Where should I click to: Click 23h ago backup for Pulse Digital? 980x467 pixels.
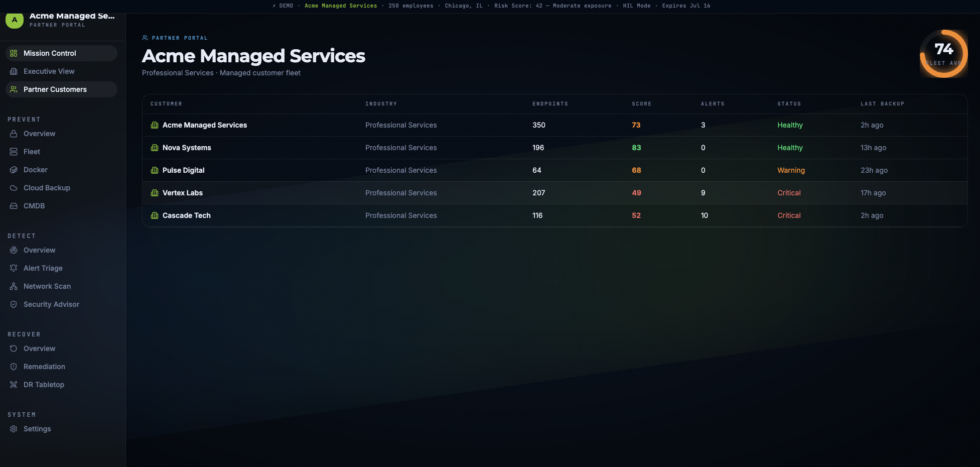coord(874,170)
